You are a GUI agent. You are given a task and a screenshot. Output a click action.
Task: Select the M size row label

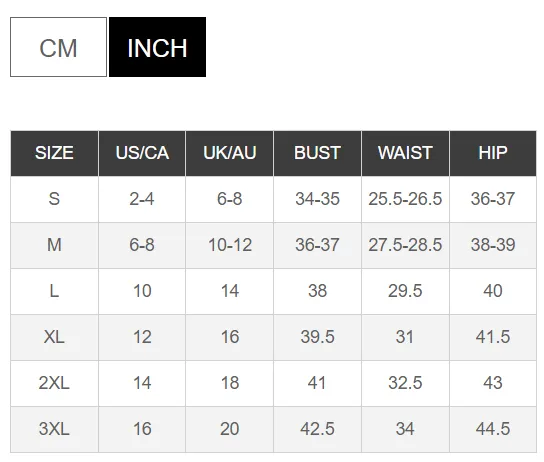pyautogui.click(x=54, y=245)
